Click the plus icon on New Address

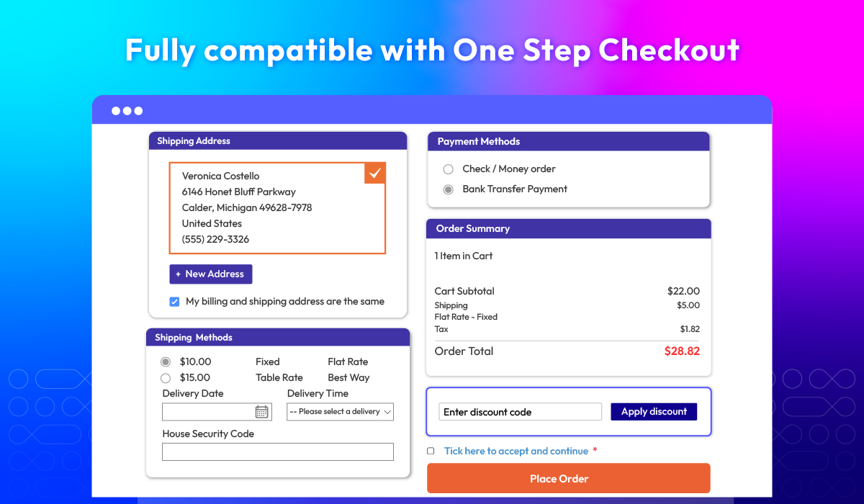tap(178, 274)
